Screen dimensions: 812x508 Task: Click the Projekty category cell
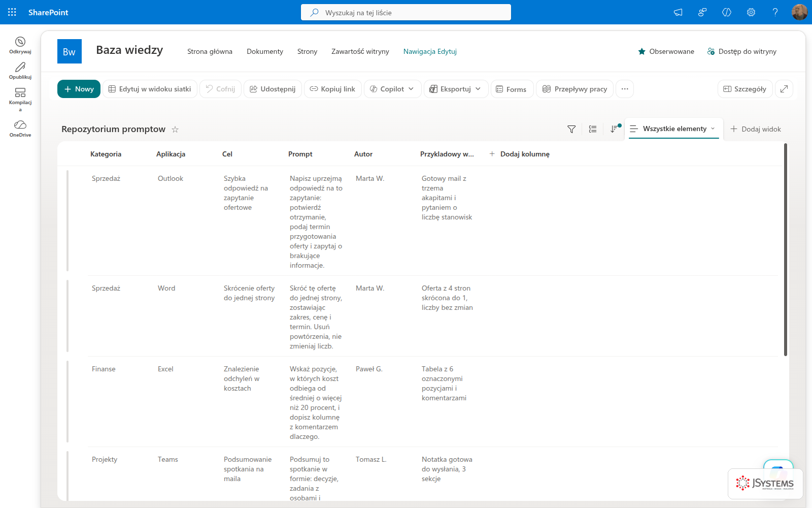click(x=105, y=459)
